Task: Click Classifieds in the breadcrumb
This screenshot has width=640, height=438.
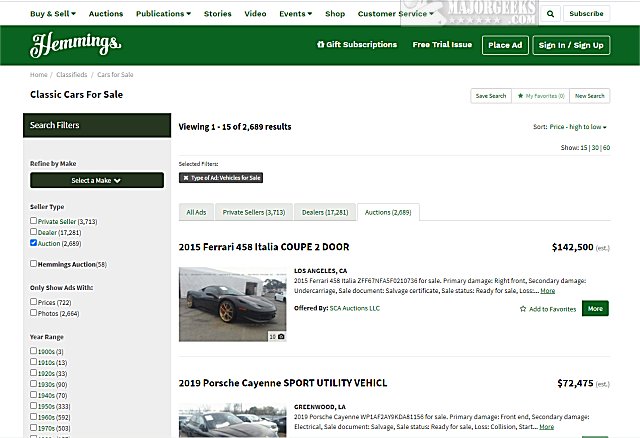Action: click(71, 75)
